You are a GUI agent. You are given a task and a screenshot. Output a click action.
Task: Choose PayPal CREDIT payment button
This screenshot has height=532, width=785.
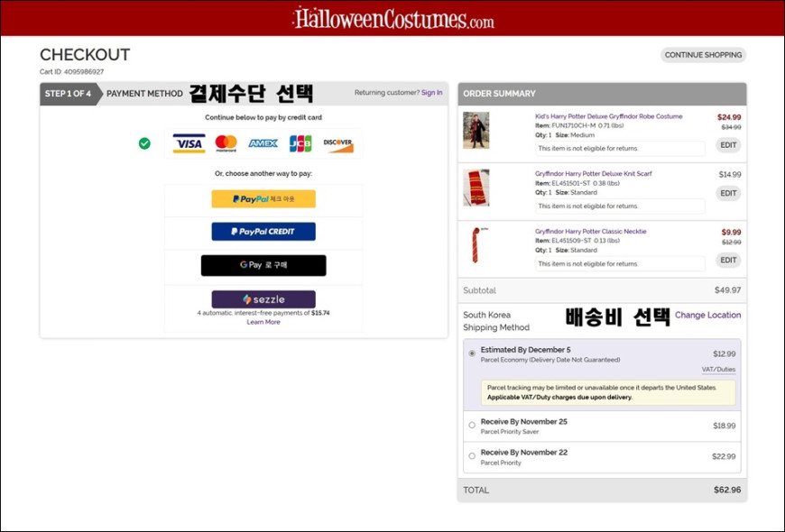[263, 232]
